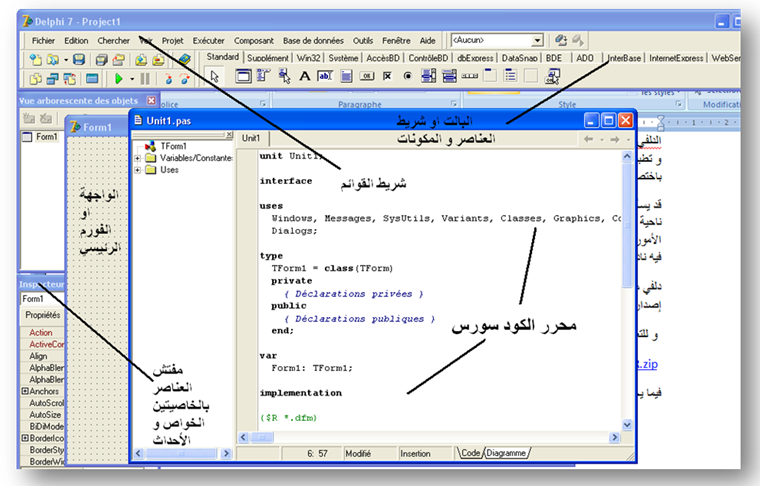Pick the Button component OK icon
Screen dimensions: 760x486
pos(367,76)
